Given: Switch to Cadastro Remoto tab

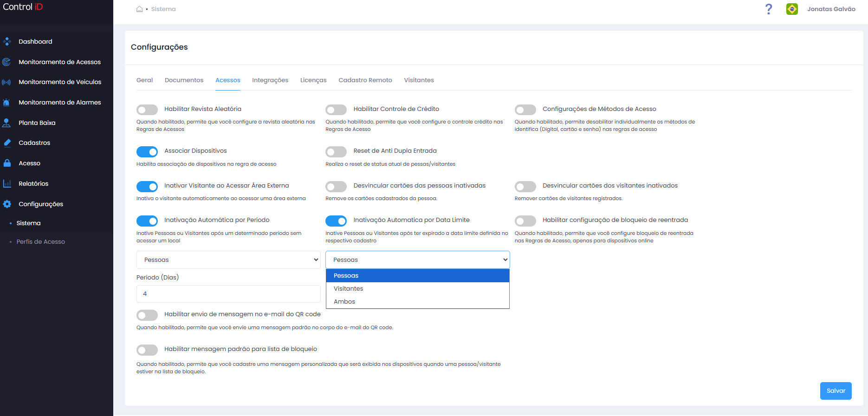Looking at the screenshot, I should tap(365, 80).
